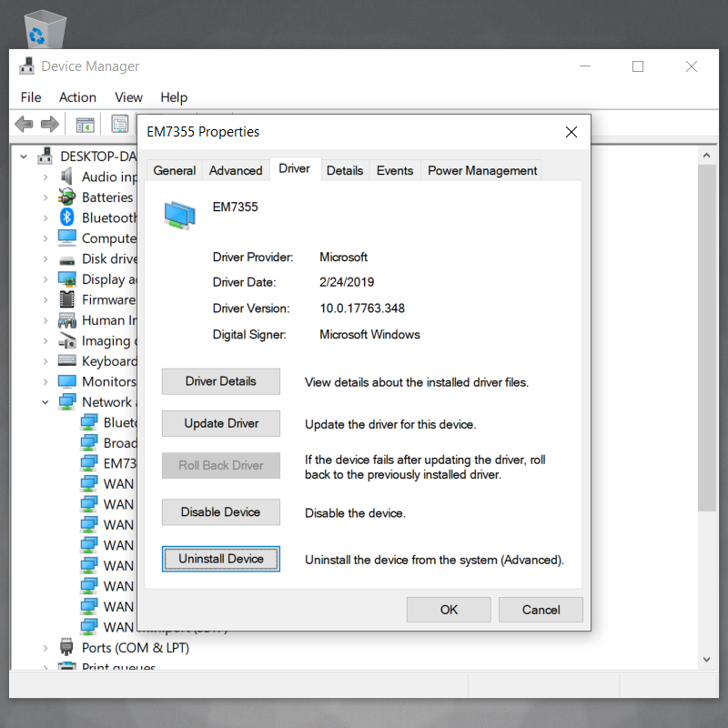The width and height of the screenshot is (728, 728).
Task: Open the File menu
Action: point(31,97)
